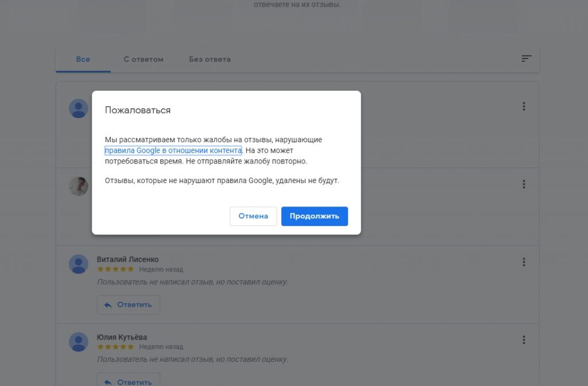Open three-dot menu for Юлия Кутьёва's review
The height and width of the screenshot is (386, 588).
coord(524,340)
